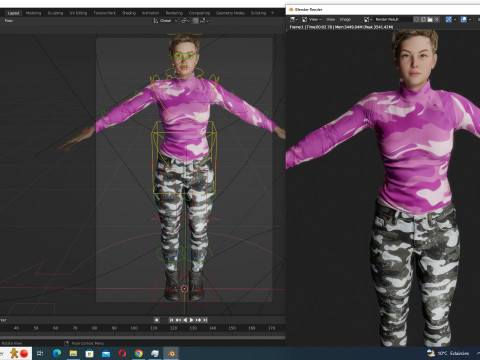Open the Scripting workspace tab
Screen dimensions: 480x360
[258, 13]
